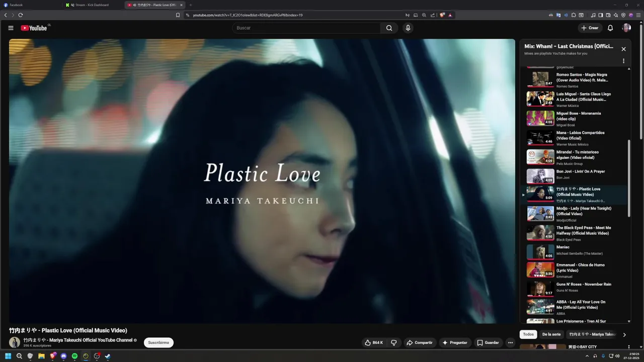
Task: Open the Crear create menu
Action: coord(590,28)
